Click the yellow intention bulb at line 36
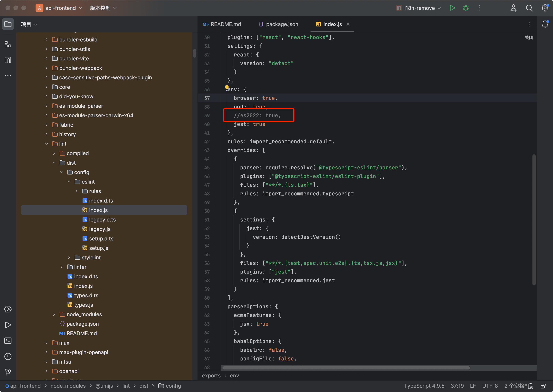 pos(227,87)
